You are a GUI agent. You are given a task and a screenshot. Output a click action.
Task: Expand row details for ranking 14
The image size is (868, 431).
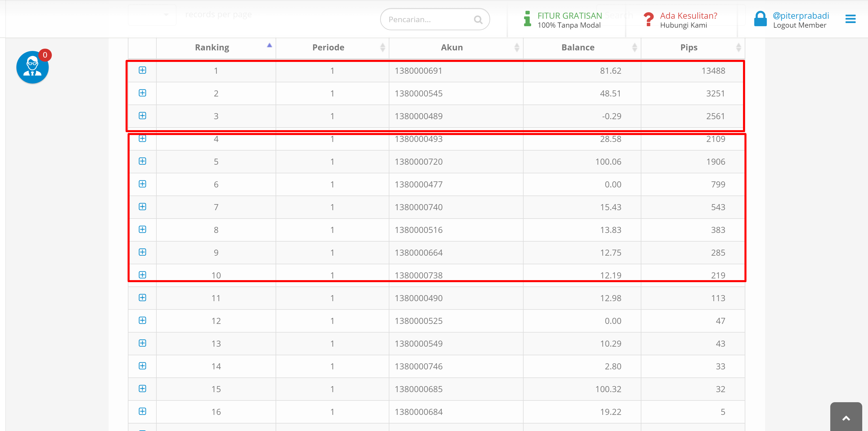pyautogui.click(x=142, y=366)
